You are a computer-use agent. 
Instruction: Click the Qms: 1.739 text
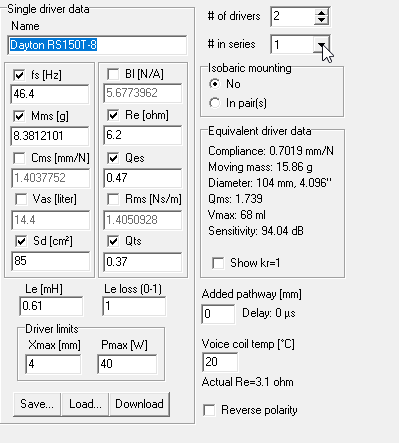pyautogui.click(x=235, y=199)
